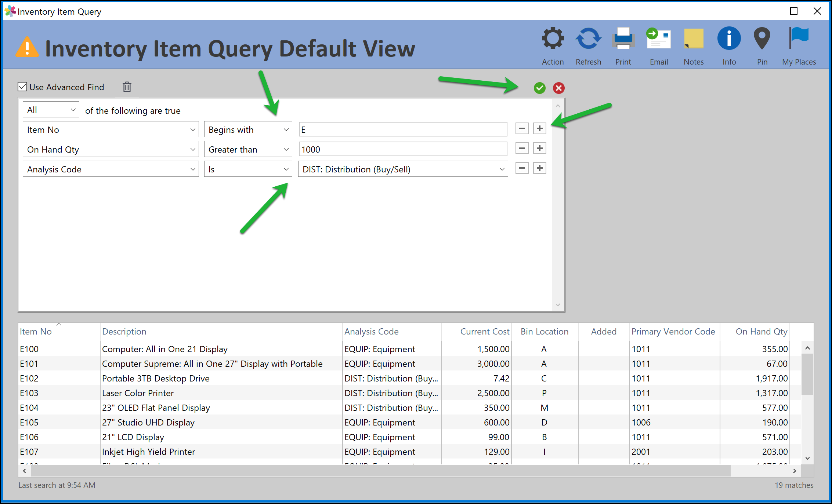
Task: Pin this query using the Pin icon
Action: (x=762, y=38)
